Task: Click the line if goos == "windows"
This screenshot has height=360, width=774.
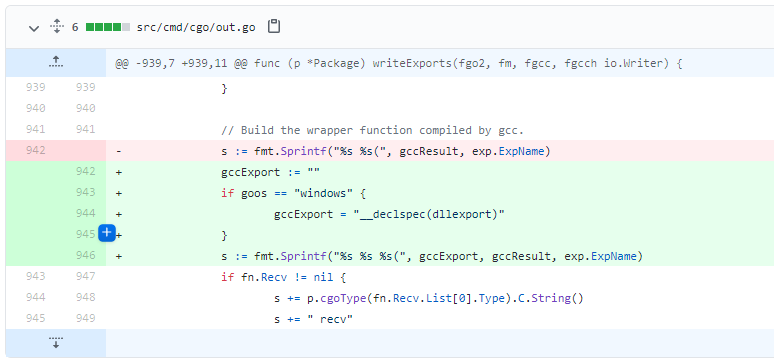Action: [x=293, y=193]
